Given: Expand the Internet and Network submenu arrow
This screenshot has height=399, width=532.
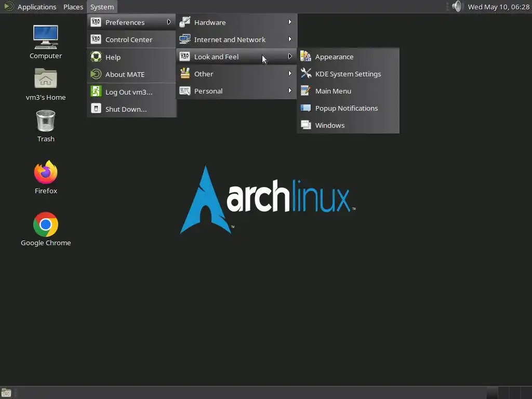Looking at the screenshot, I should pyautogui.click(x=290, y=39).
